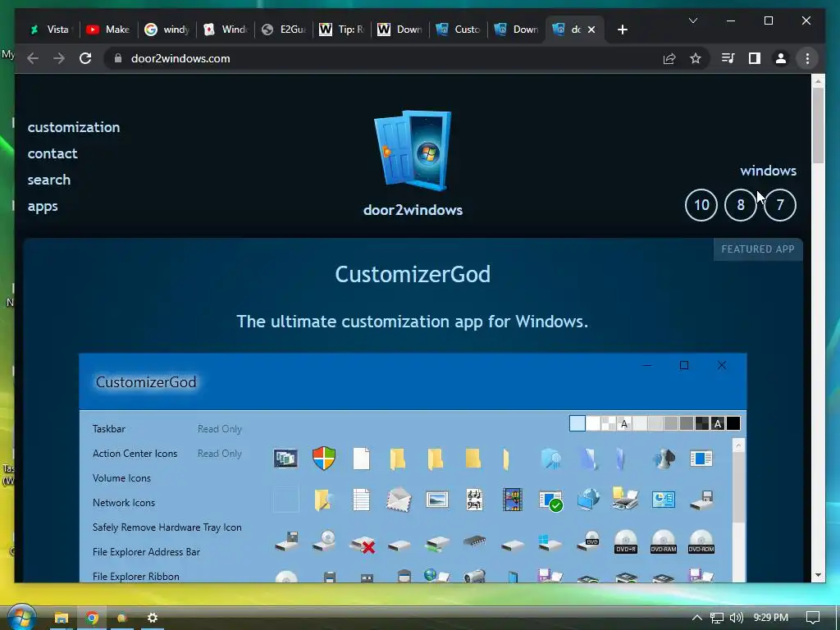Open the search link in site menu
This screenshot has width=840, height=630.
(x=48, y=180)
